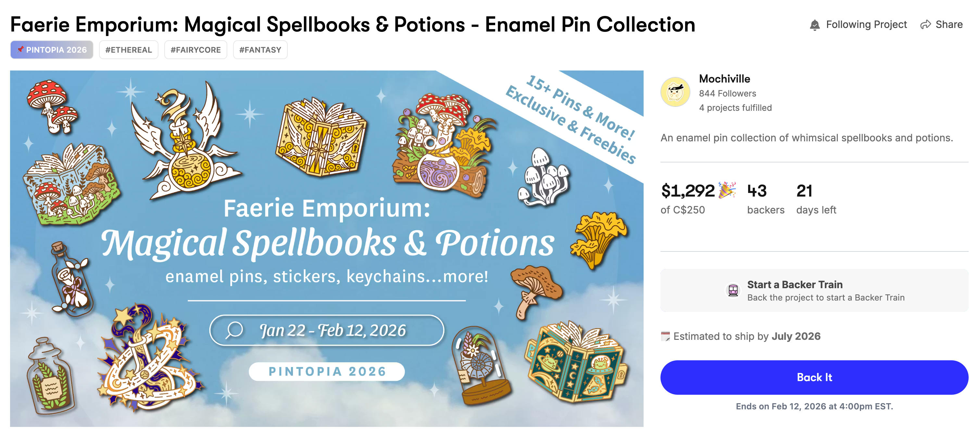Click the Backer Train icon

click(x=733, y=290)
